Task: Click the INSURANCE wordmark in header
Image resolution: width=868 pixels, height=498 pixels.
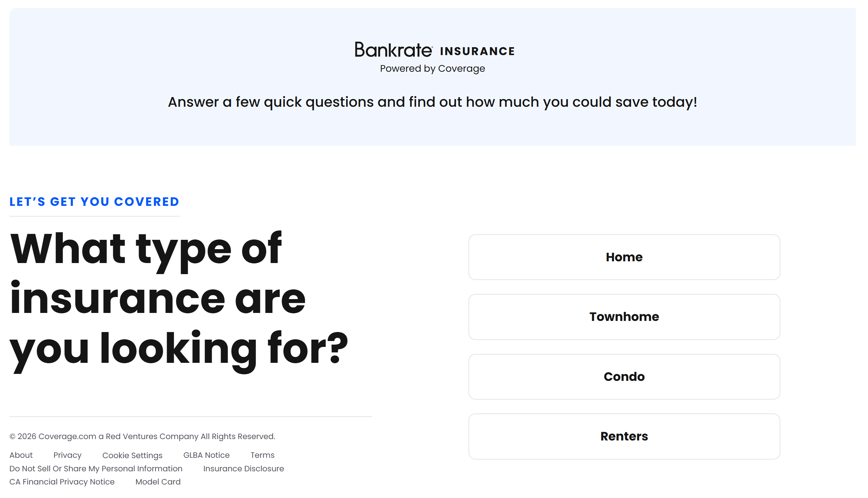Action: point(477,51)
